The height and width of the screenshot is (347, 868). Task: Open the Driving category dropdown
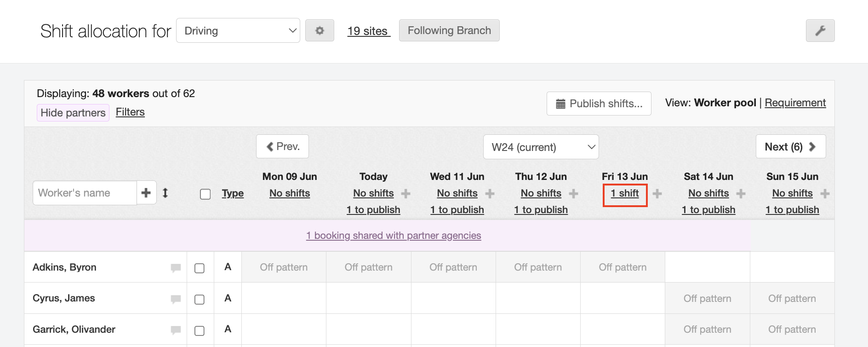238,31
